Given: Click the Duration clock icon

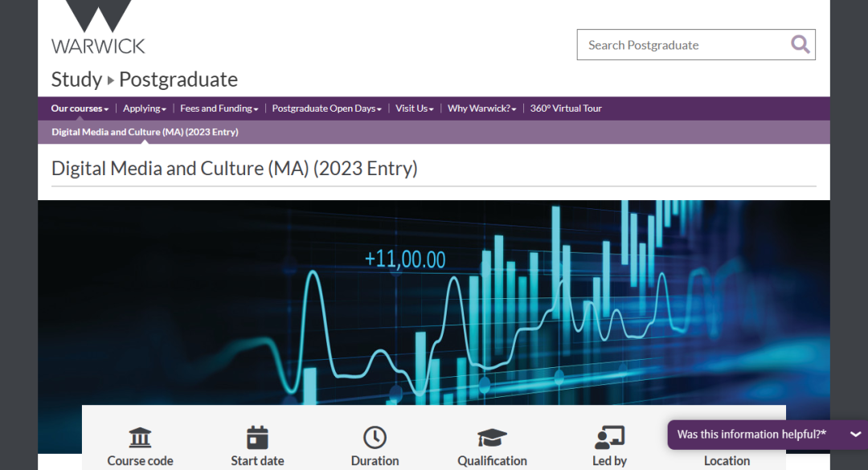Looking at the screenshot, I should coord(375,438).
